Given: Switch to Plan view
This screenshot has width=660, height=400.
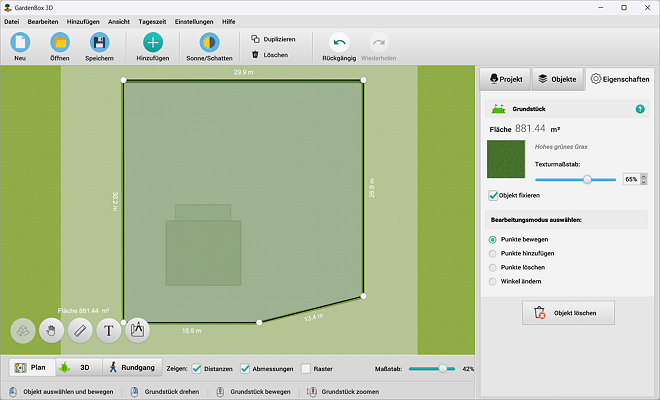Looking at the screenshot, I should [32, 368].
